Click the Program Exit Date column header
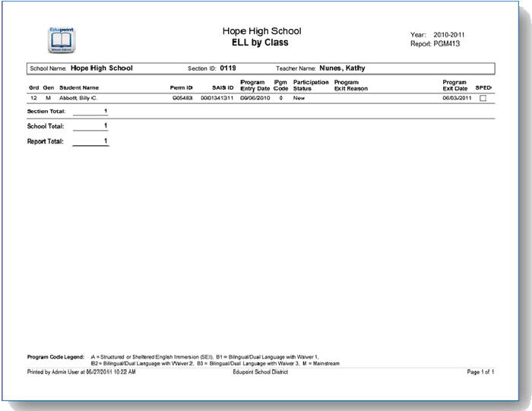 pos(454,84)
